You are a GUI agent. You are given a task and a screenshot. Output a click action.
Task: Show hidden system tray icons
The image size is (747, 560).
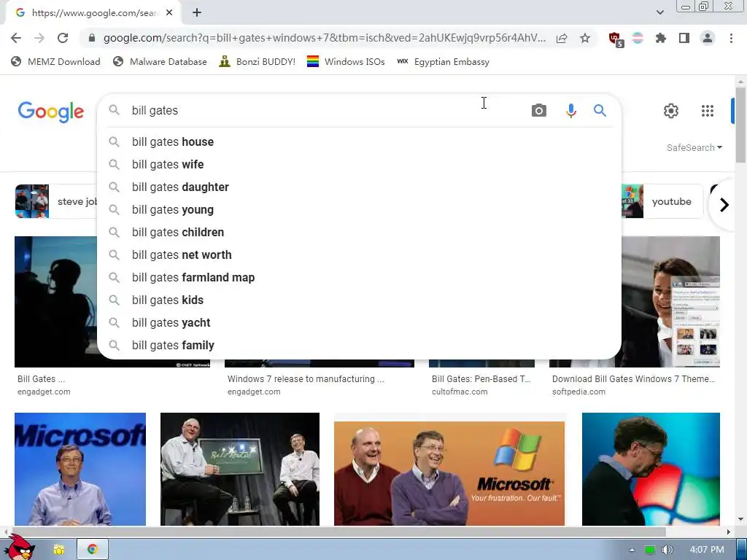tap(632, 550)
